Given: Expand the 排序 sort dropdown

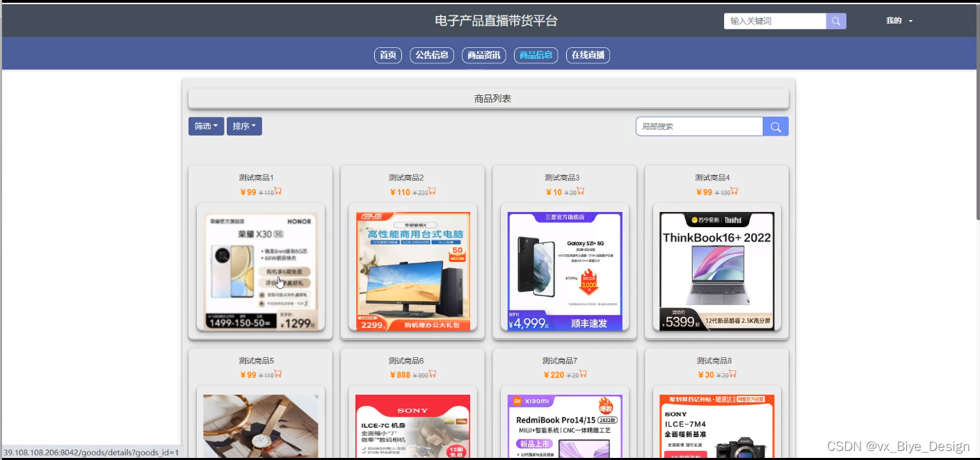Looking at the screenshot, I should coord(244,126).
